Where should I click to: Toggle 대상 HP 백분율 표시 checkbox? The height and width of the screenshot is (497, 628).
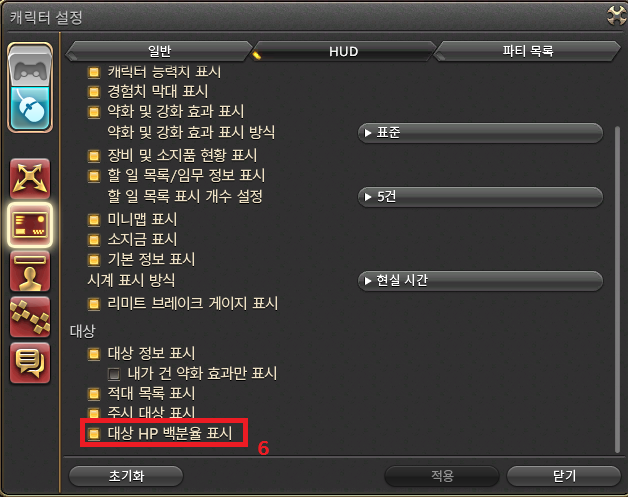94,433
